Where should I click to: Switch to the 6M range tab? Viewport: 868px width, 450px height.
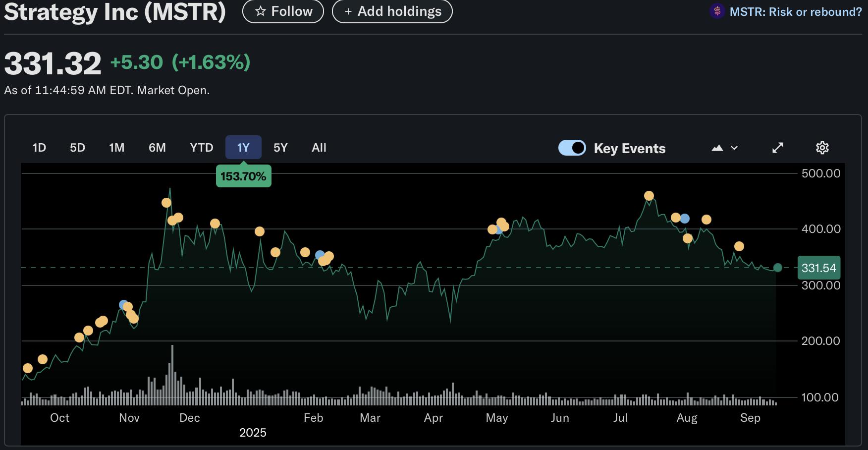157,148
